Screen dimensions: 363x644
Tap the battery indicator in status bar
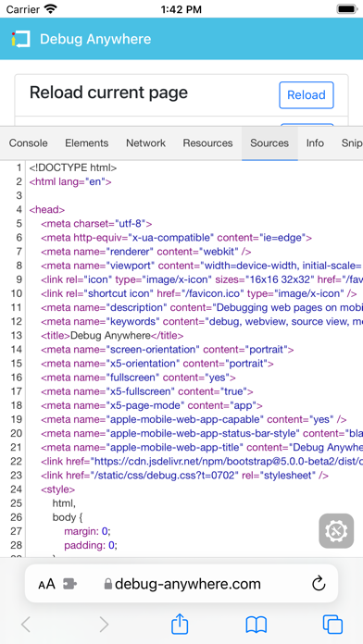pos(346,8)
